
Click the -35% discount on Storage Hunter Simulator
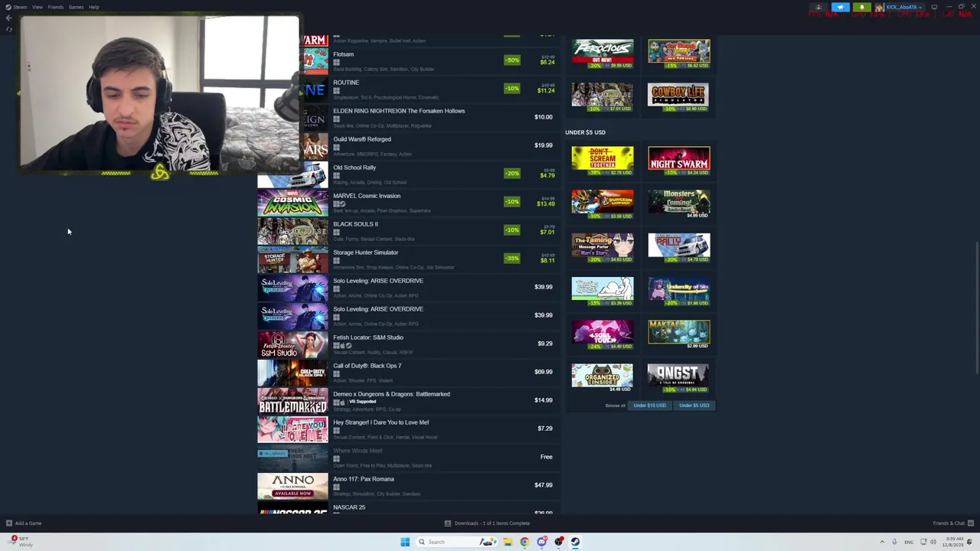click(512, 258)
